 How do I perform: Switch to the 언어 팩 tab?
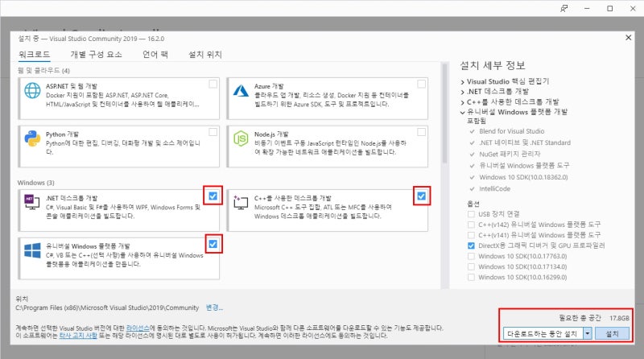pos(155,54)
